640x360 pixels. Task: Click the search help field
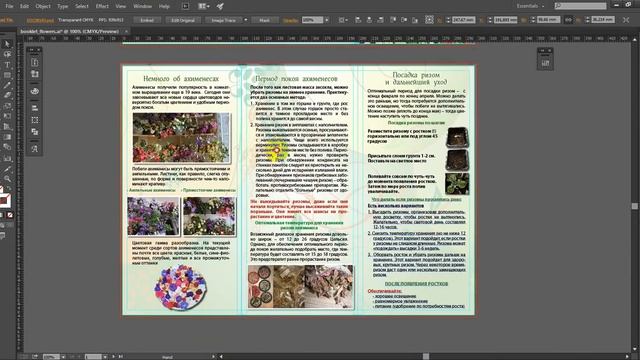coord(580,6)
